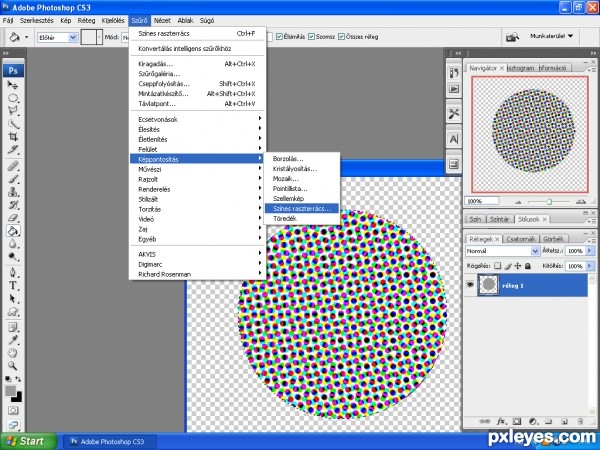Click Konvertálás intelligens szűrőkhöz
This screenshot has height=450, width=600.
click(x=197, y=49)
